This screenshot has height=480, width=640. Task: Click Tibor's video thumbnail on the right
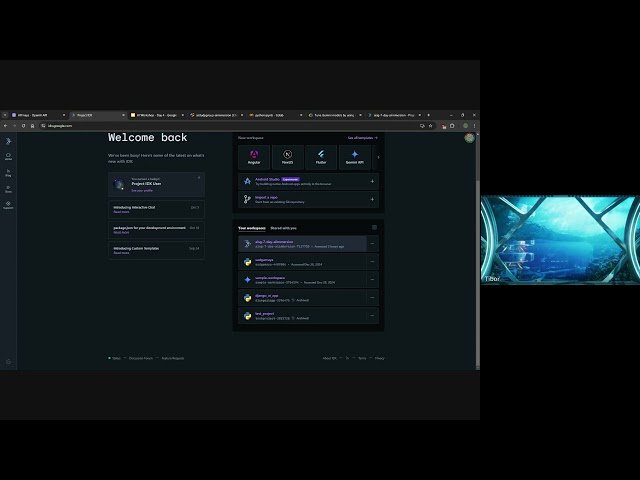[x=560, y=240]
